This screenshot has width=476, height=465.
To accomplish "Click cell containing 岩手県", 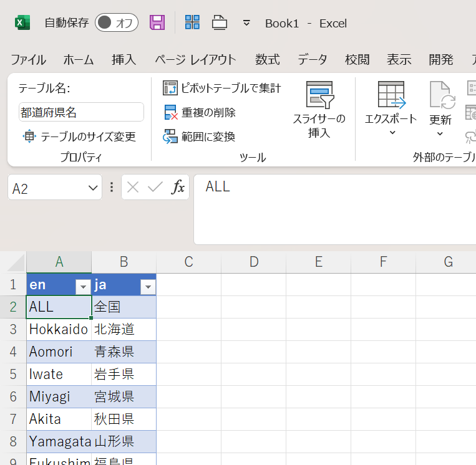I will pyautogui.click(x=124, y=374).
